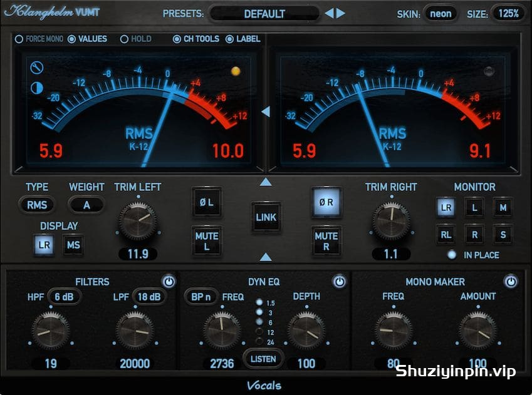Click the TRIM RIGHT value 1.1 field
This screenshot has height=395, width=532.
391,254
